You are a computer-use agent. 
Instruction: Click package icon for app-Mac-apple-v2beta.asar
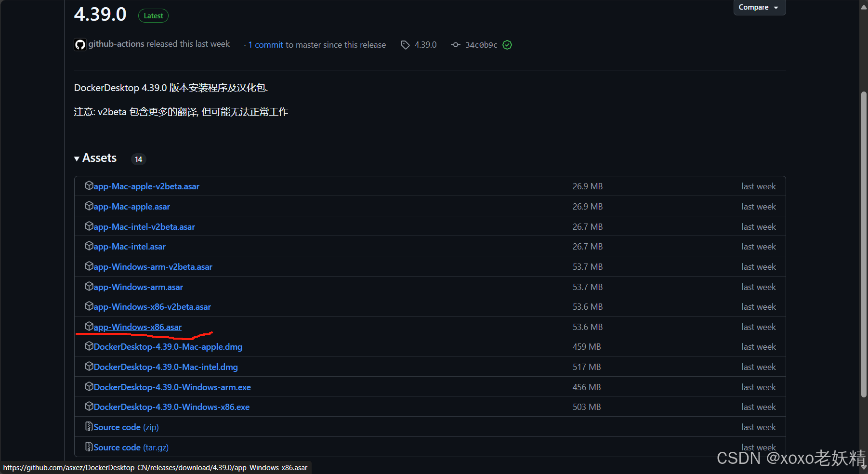pos(89,186)
